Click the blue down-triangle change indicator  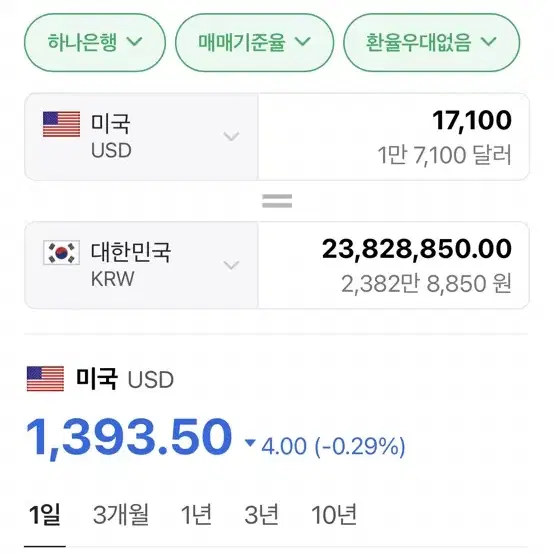(x=250, y=443)
